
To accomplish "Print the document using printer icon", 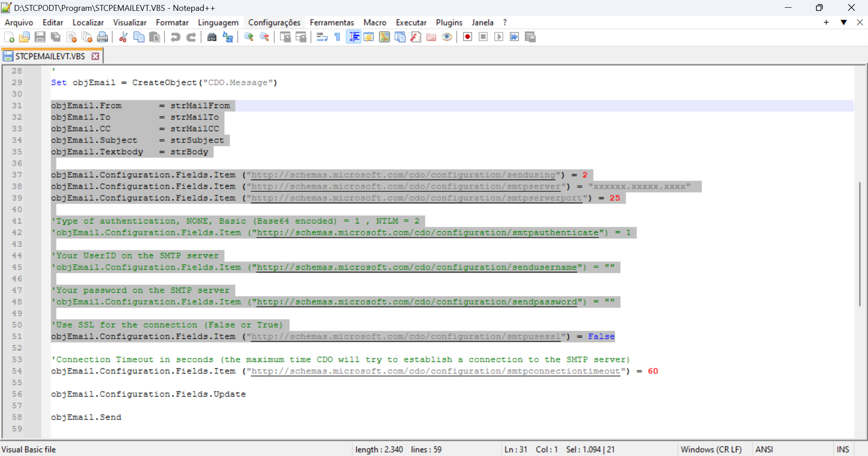I will tap(103, 37).
